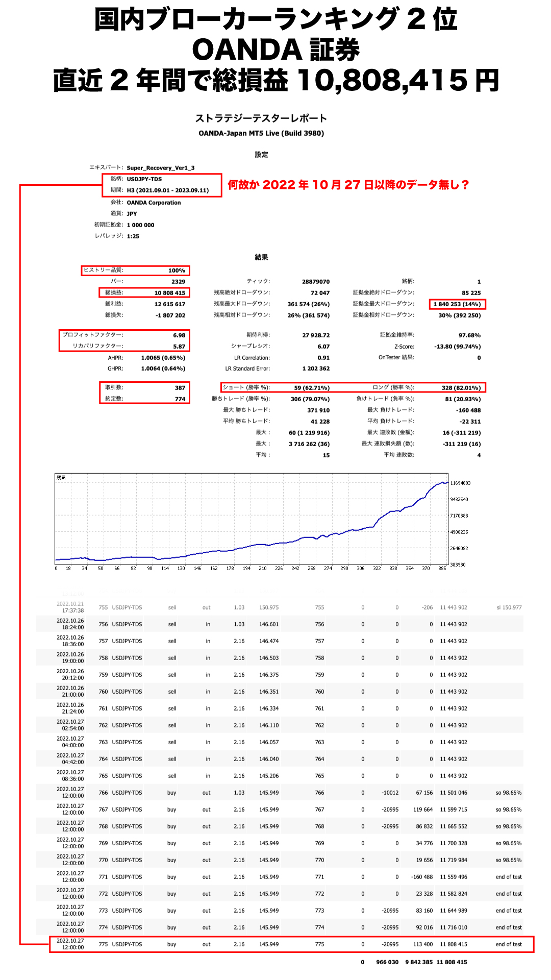Click chart axis label '11694693'
Screen dimensions: 551x980
click(x=461, y=483)
